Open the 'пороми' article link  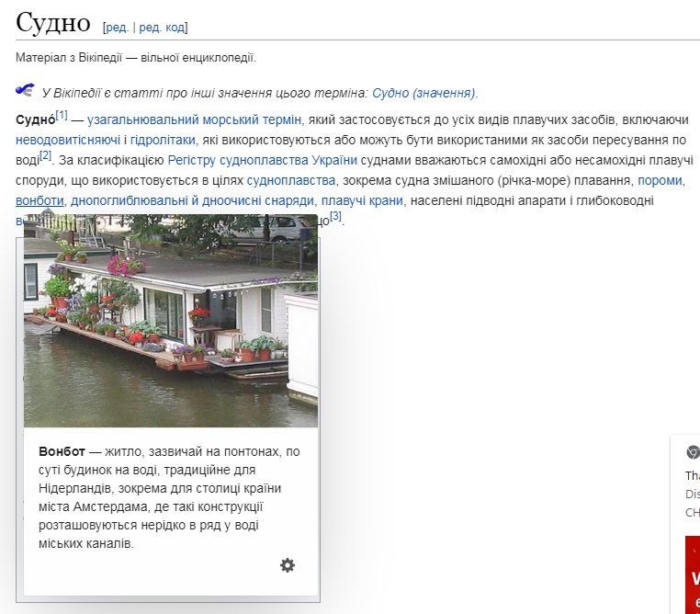pos(659,180)
